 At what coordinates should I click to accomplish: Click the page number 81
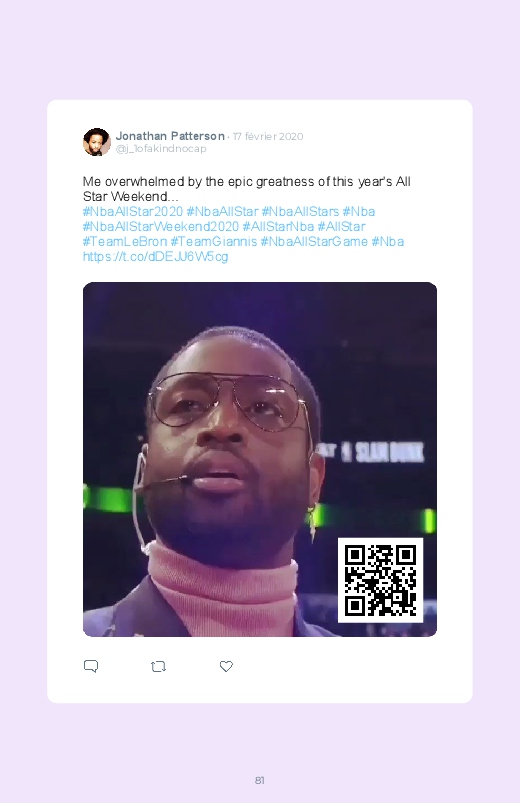click(260, 780)
